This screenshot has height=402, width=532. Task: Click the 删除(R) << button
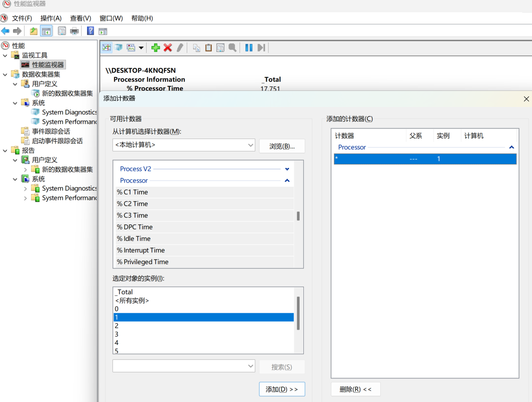coord(356,389)
